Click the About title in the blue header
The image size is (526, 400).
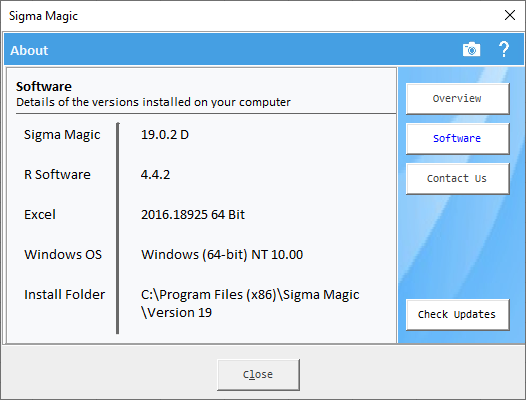tap(29, 50)
